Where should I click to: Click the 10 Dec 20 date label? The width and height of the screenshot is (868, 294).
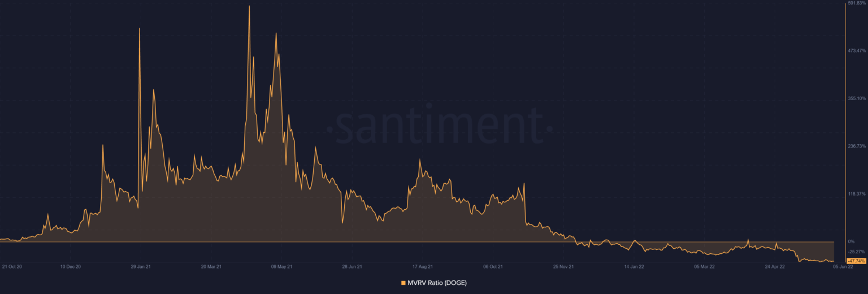(x=71, y=266)
